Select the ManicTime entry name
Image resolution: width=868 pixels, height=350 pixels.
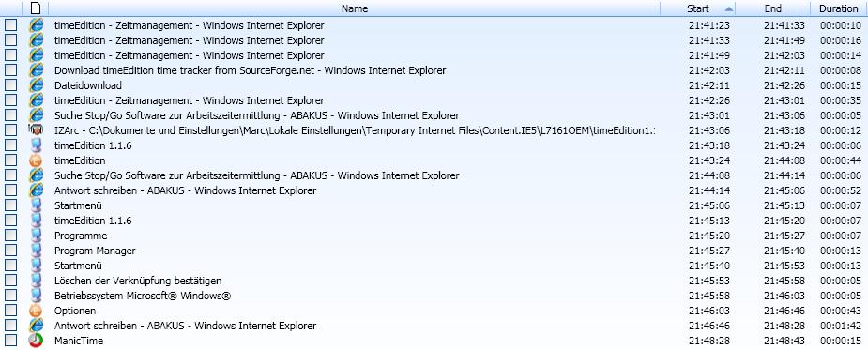[x=79, y=341]
